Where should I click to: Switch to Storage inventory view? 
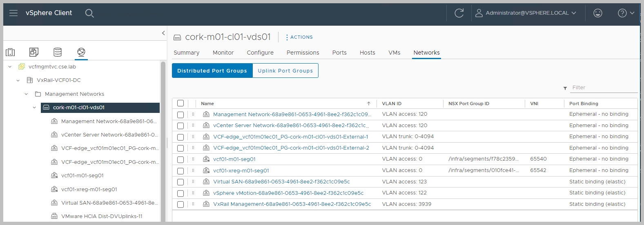click(x=58, y=52)
